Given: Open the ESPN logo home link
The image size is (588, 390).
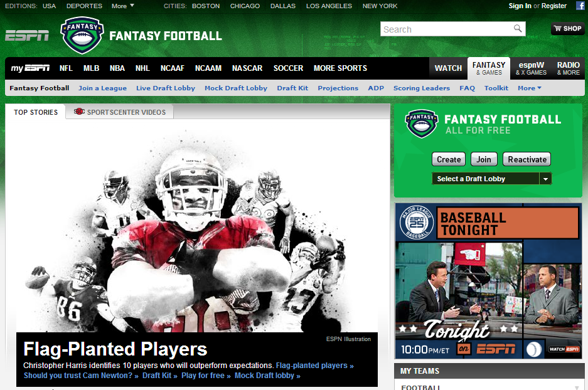Looking at the screenshot, I should coord(27,36).
